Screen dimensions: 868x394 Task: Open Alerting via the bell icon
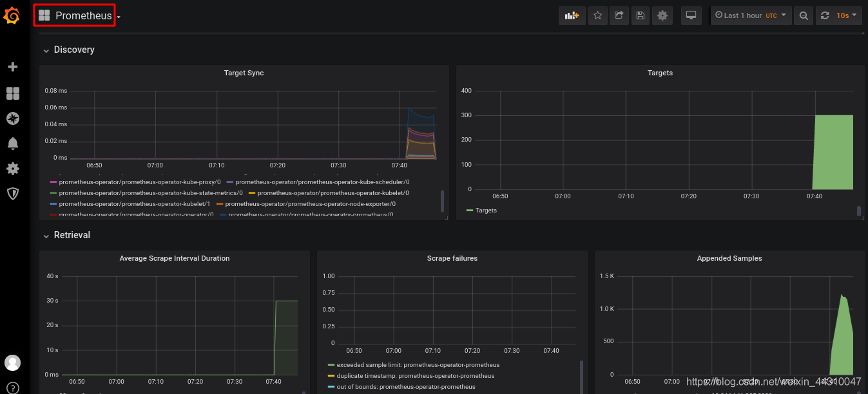(12, 144)
